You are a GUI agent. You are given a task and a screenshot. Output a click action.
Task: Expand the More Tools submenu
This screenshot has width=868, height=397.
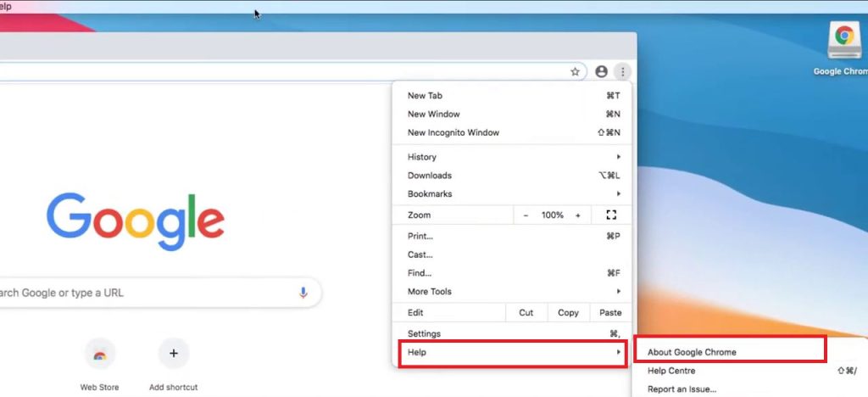(x=511, y=291)
